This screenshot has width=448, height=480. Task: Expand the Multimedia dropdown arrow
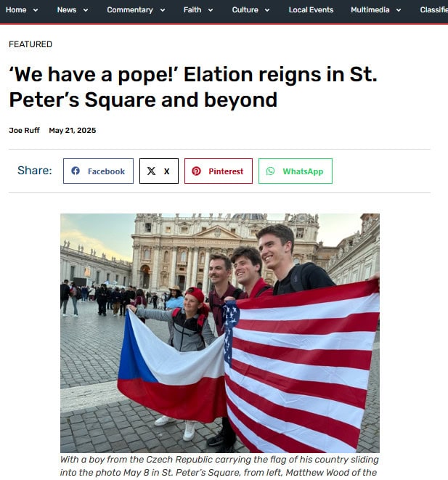click(x=399, y=10)
